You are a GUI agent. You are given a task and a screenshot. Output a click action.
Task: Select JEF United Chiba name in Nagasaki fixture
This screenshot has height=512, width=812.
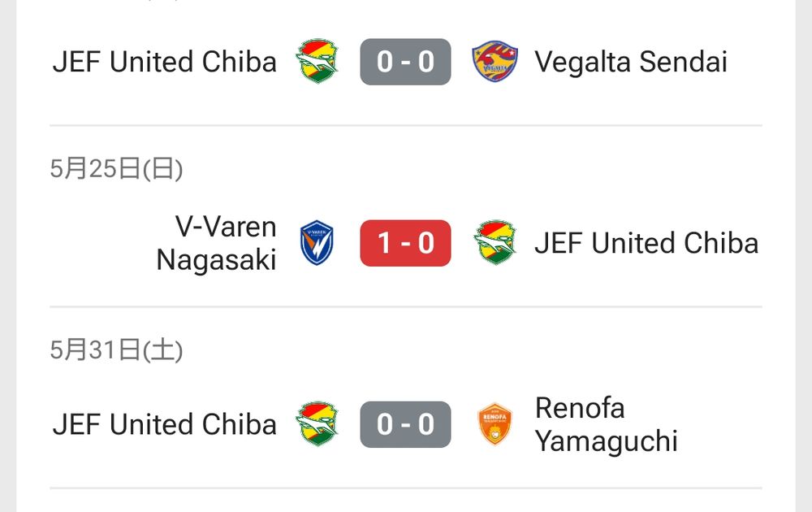point(647,243)
